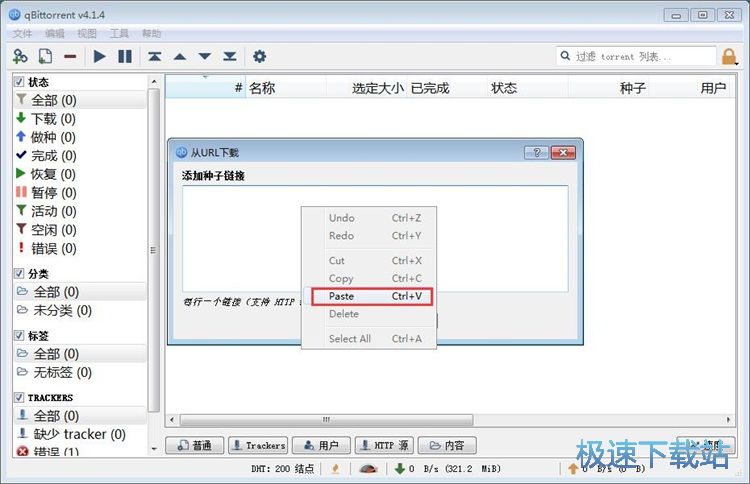The height and width of the screenshot is (484, 750).
Task: Switch to the 内容 tab
Action: 447,445
